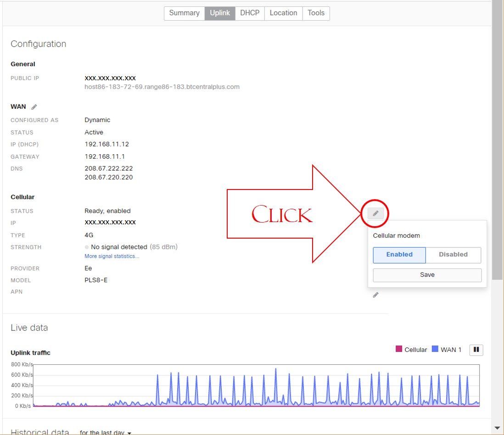Save the Cellular modem setting
This screenshot has width=504, height=435.
click(x=426, y=275)
